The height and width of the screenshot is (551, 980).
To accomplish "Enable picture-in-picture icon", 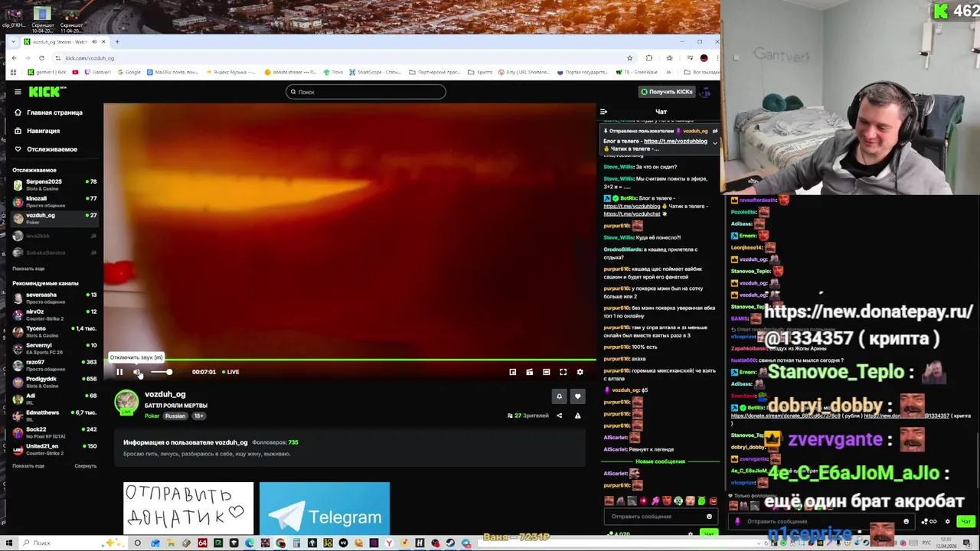I will (x=512, y=372).
